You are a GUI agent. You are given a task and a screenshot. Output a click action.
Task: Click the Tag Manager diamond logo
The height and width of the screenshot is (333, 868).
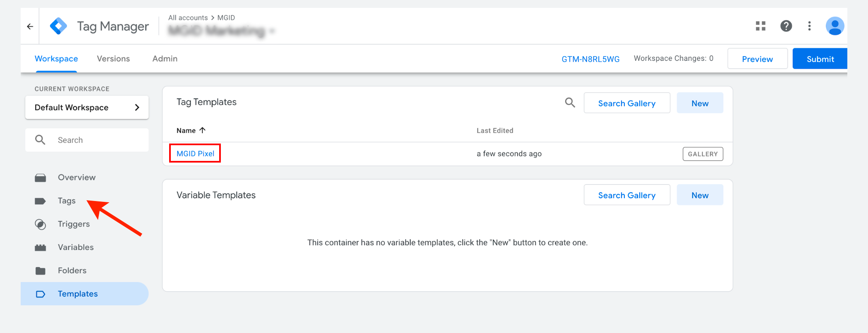(58, 26)
